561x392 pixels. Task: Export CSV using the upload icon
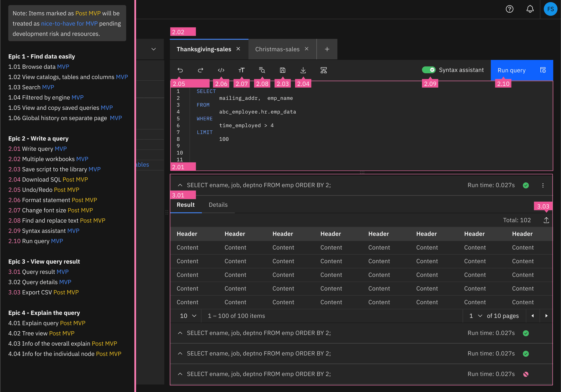click(546, 220)
